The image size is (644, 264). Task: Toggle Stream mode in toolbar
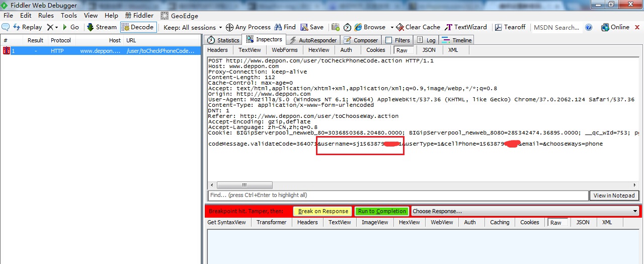[x=102, y=27]
